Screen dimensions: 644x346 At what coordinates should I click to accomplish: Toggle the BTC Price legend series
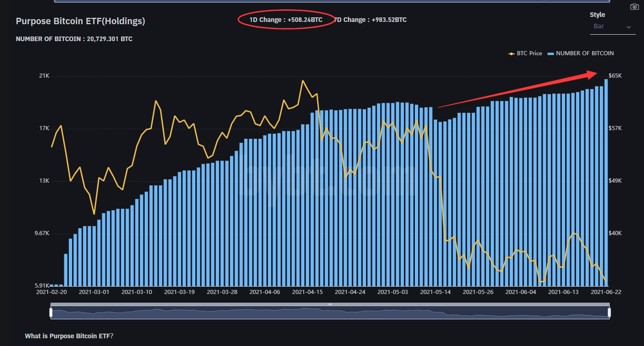tap(525, 54)
